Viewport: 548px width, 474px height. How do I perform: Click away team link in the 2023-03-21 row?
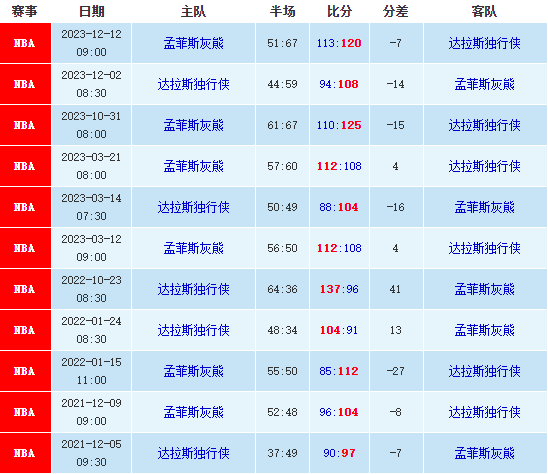(484, 166)
